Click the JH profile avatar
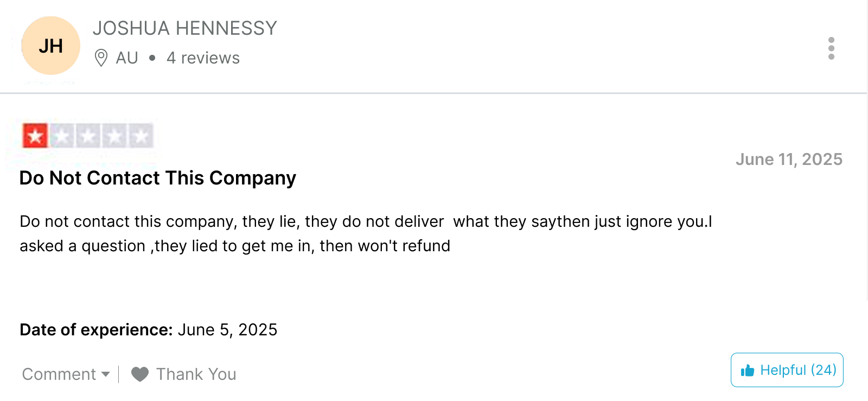Image resolution: width=868 pixels, height=401 pixels. (51, 46)
